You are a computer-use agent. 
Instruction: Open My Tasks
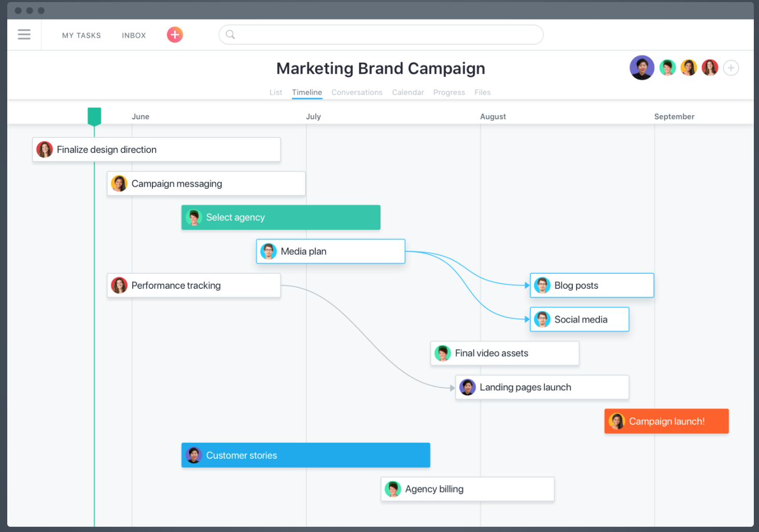pyautogui.click(x=81, y=35)
